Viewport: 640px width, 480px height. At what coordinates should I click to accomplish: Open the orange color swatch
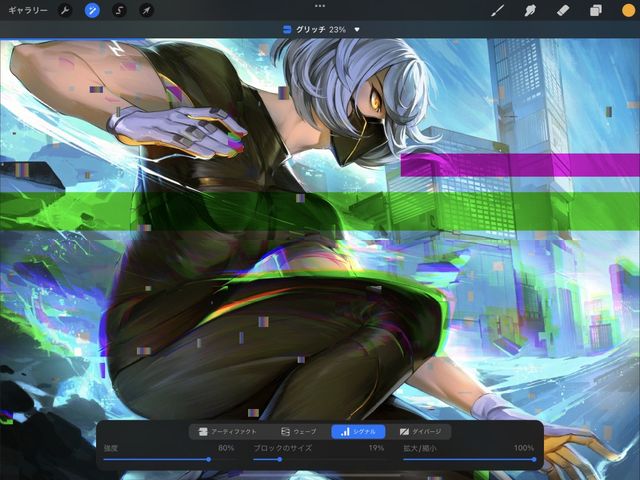pos(628,10)
